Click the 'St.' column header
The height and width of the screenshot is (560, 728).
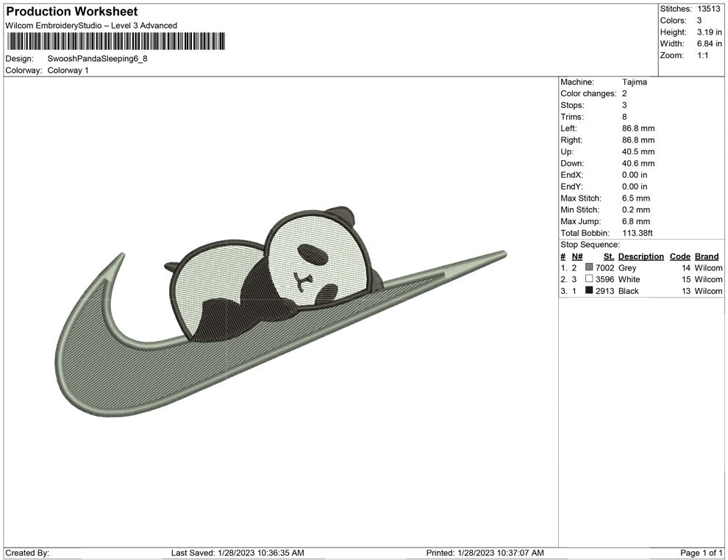pos(609,256)
